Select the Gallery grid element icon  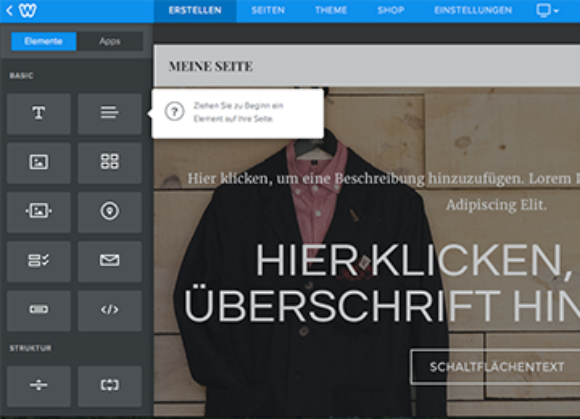pyautogui.click(x=109, y=163)
